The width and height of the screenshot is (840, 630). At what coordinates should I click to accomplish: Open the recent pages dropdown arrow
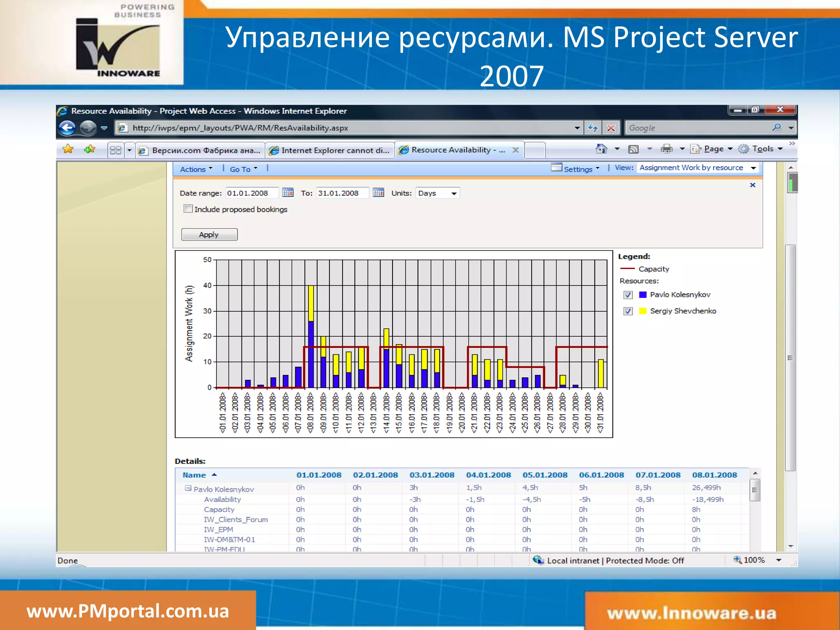104,128
